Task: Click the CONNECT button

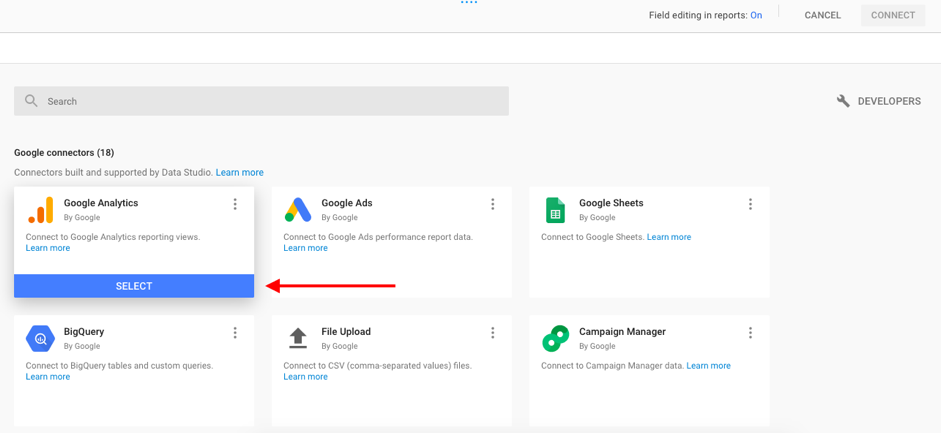Action: point(893,16)
